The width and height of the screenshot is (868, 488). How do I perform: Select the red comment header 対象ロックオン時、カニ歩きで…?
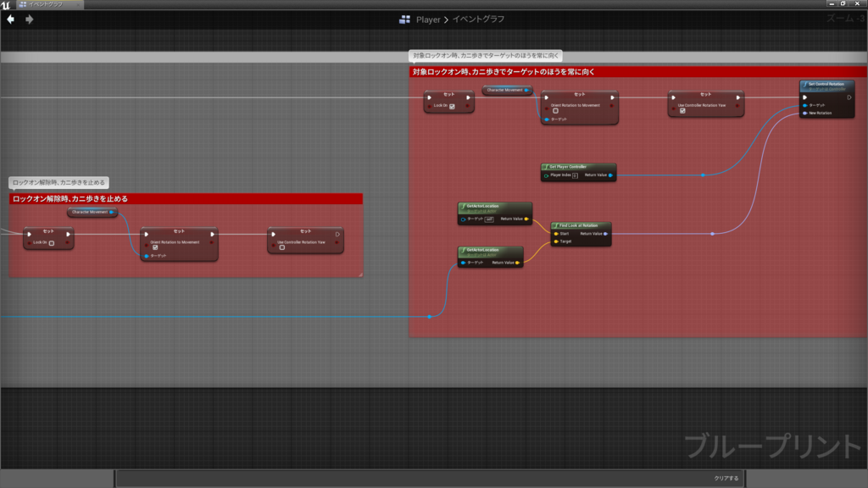637,72
